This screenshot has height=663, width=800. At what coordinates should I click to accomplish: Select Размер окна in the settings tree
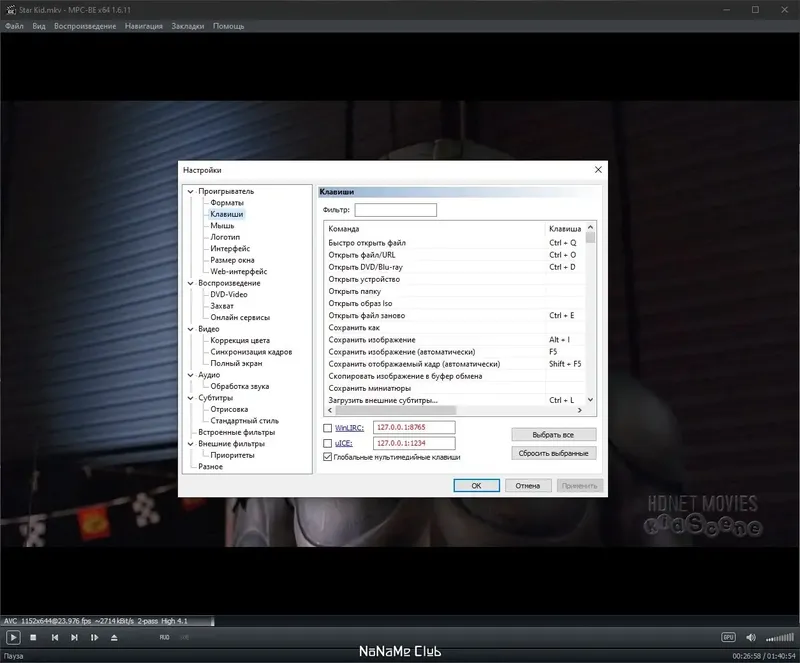tap(232, 260)
